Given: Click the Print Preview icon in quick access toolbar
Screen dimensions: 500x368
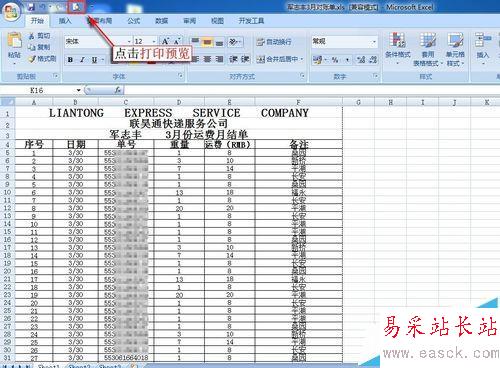Looking at the screenshot, I should [76, 7].
